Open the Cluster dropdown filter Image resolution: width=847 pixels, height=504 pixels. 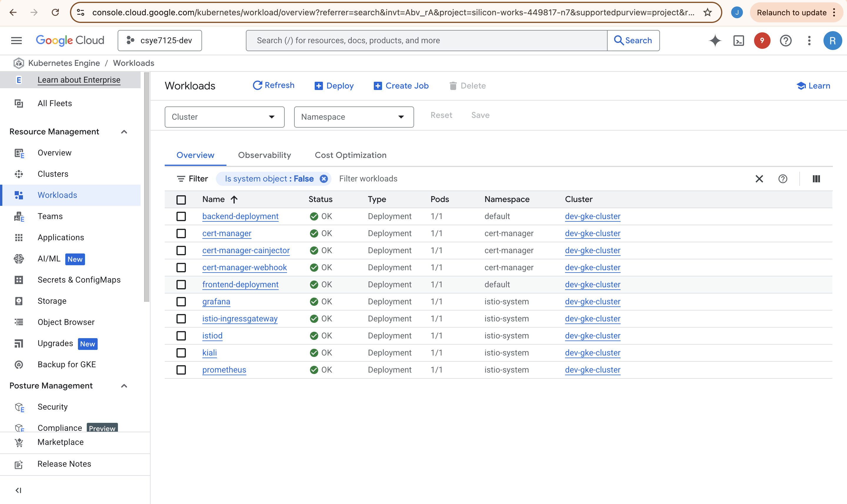224,117
